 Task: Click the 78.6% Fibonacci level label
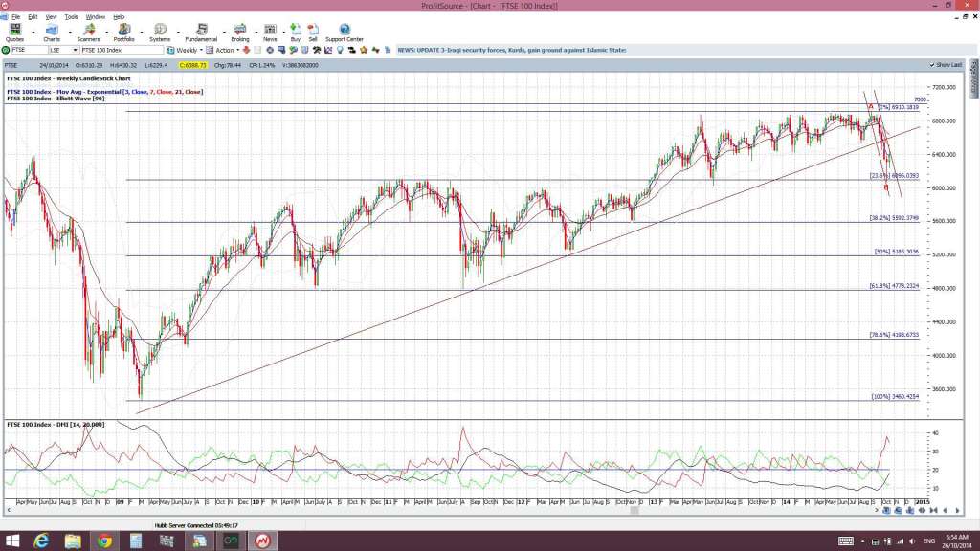pyautogui.click(x=895, y=335)
